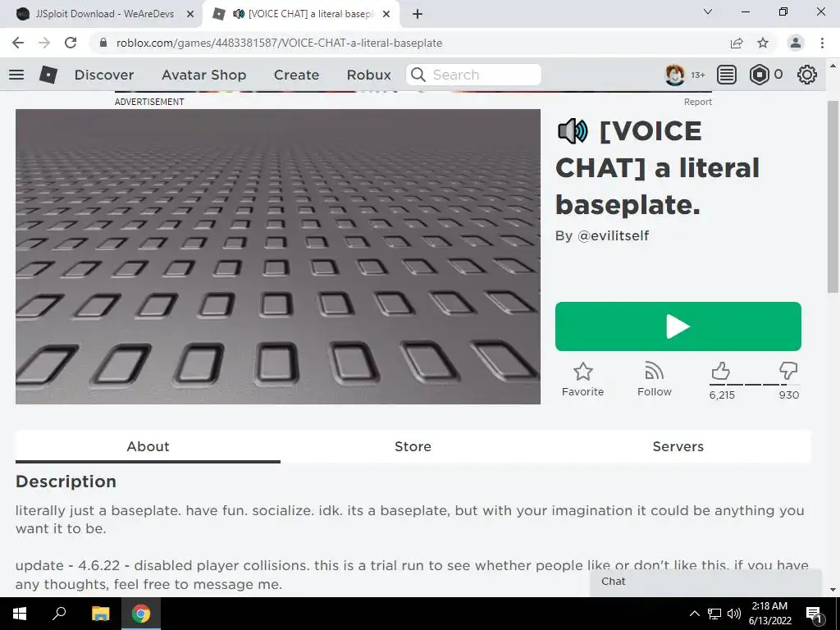Open Windows taskbar search
840x630 pixels.
(59, 614)
